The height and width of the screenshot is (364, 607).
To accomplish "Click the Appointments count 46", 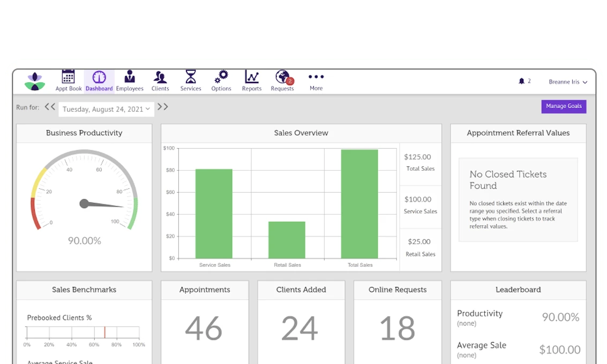I will [x=204, y=329].
